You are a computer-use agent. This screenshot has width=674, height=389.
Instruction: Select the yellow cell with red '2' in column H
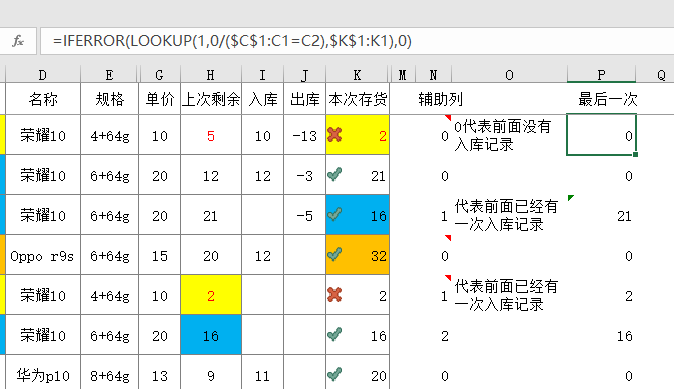coord(211,295)
